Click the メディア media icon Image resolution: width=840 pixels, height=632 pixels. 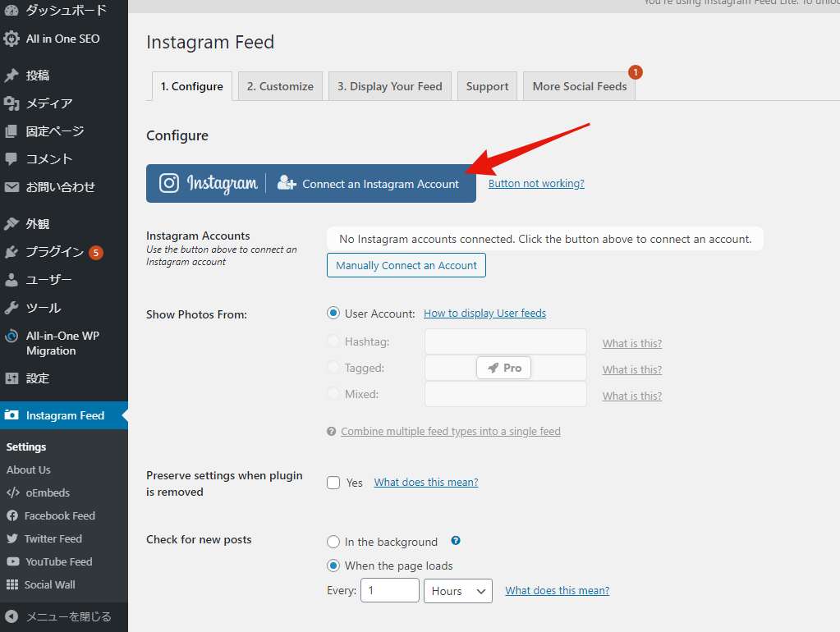point(11,103)
